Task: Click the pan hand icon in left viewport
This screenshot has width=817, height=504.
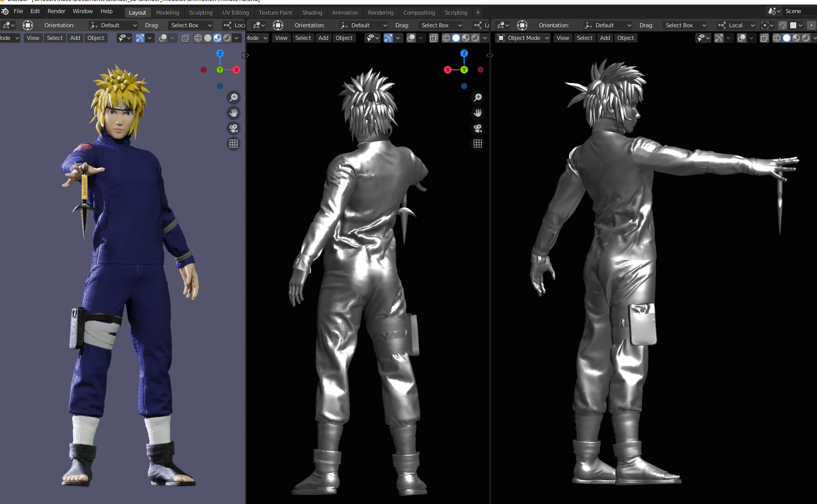Action: click(234, 113)
